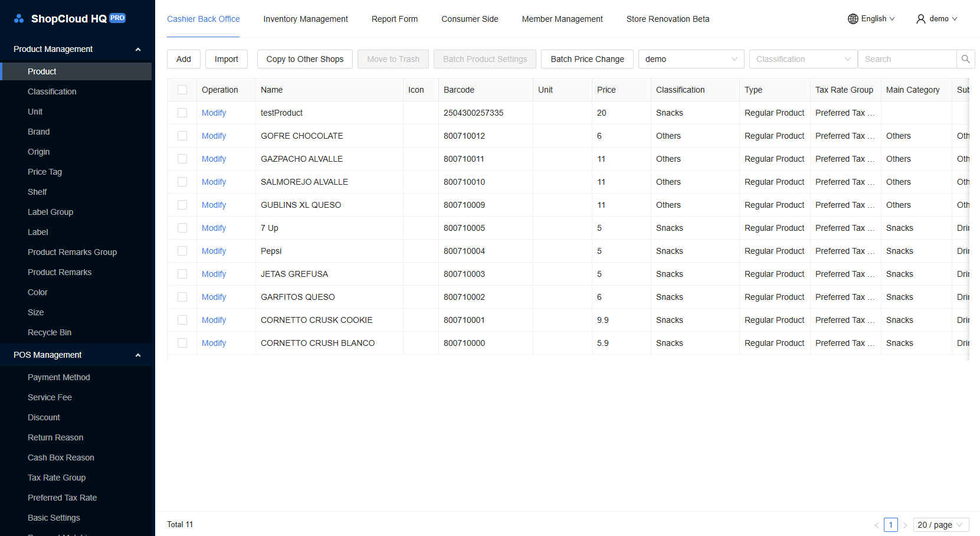Switch to Inventory Management tab
The width and height of the screenshot is (980, 536).
(305, 19)
